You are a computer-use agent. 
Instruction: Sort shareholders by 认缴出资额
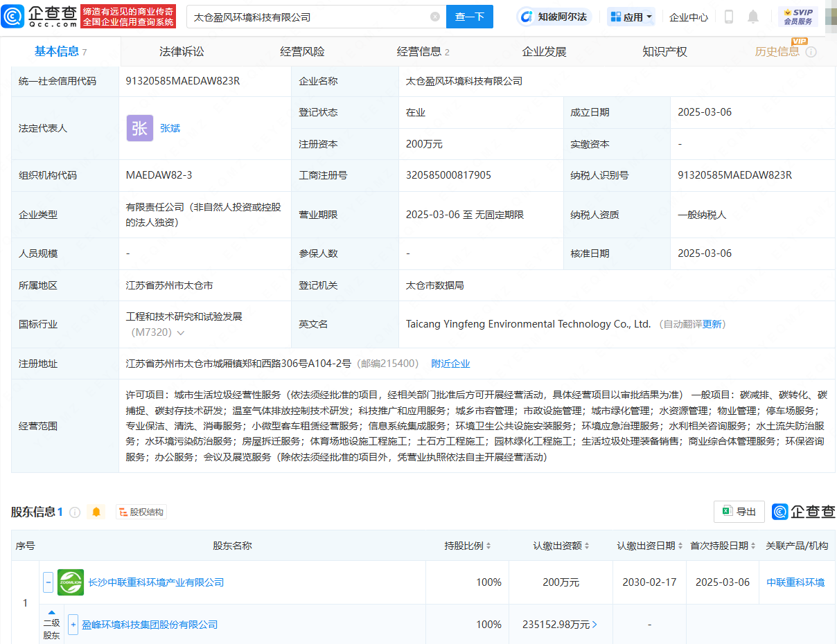tap(587, 546)
